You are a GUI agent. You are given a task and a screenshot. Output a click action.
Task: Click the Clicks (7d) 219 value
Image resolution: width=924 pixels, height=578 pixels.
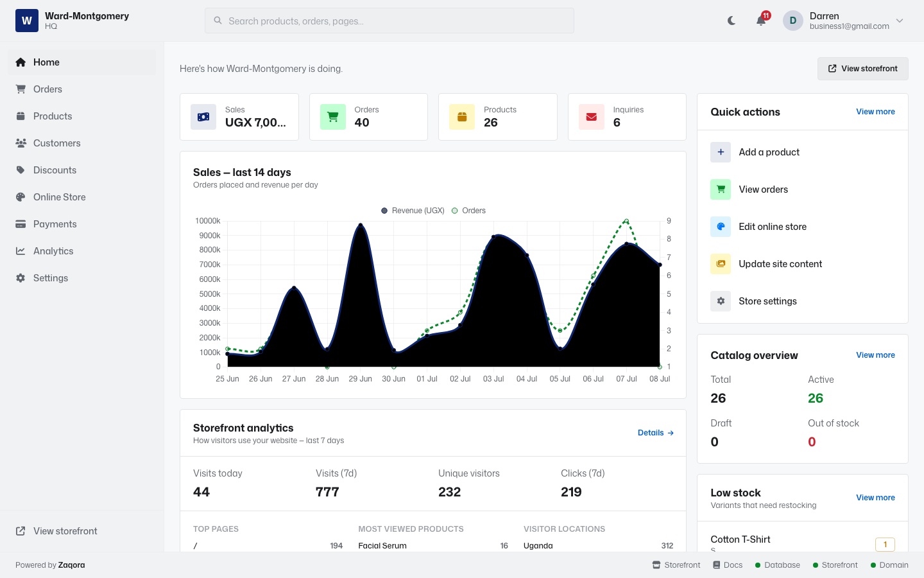coord(571,492)
